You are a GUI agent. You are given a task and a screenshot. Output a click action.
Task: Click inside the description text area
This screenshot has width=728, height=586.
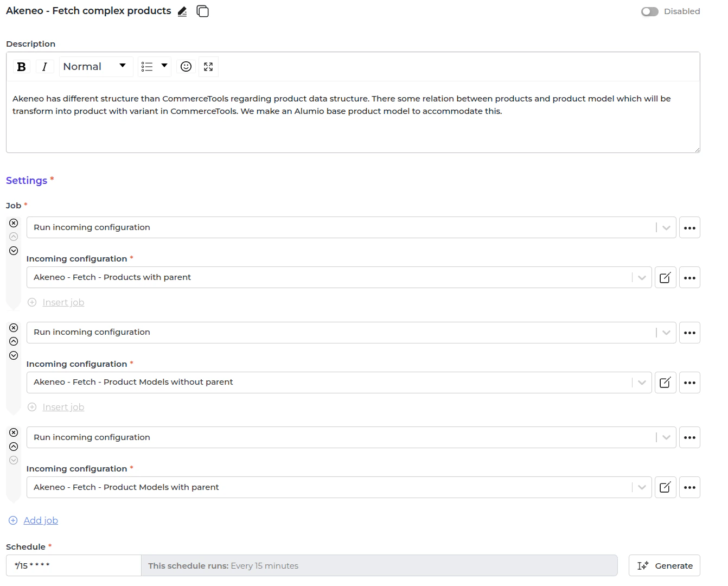click(x=353, y=117)
